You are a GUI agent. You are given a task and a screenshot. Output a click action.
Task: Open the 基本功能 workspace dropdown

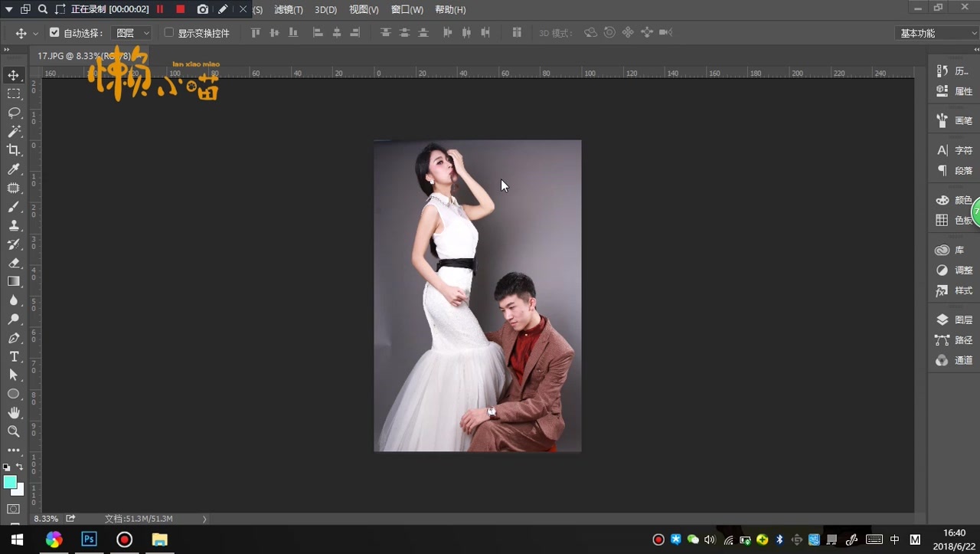[936, 33]
